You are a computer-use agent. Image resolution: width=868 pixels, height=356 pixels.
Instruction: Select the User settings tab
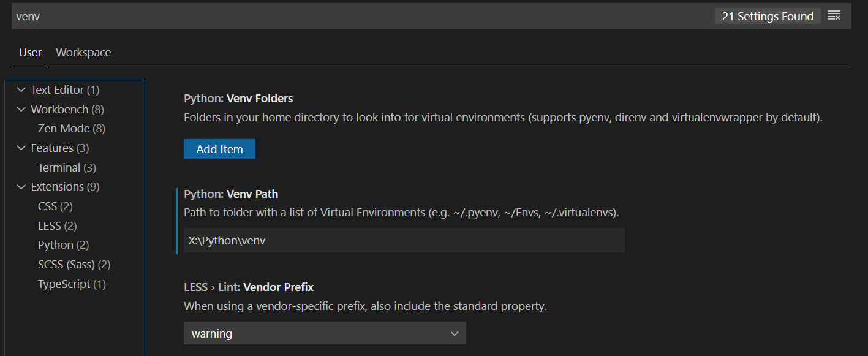click(x=29, y=52)
